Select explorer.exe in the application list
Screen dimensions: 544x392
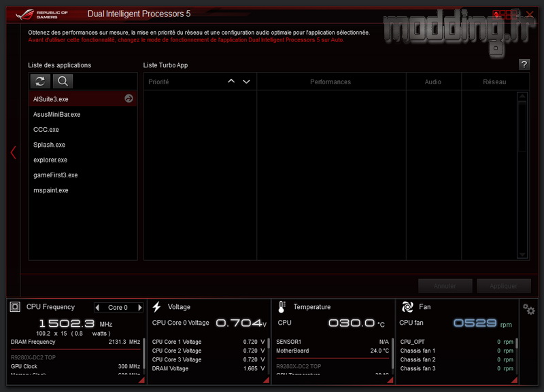coord(83,160)
